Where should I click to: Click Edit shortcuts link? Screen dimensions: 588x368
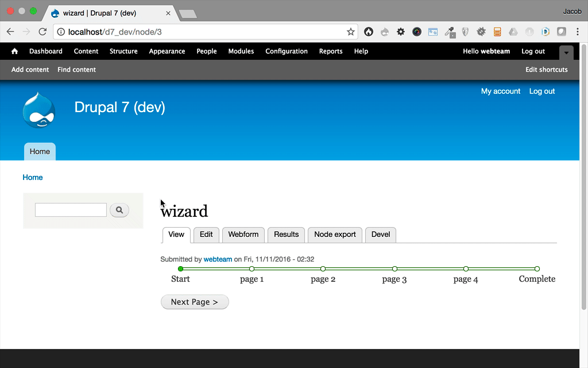547,70
